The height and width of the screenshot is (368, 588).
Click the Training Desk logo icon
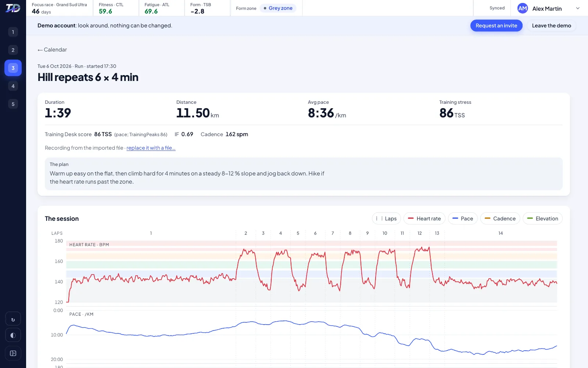point(13,8)
